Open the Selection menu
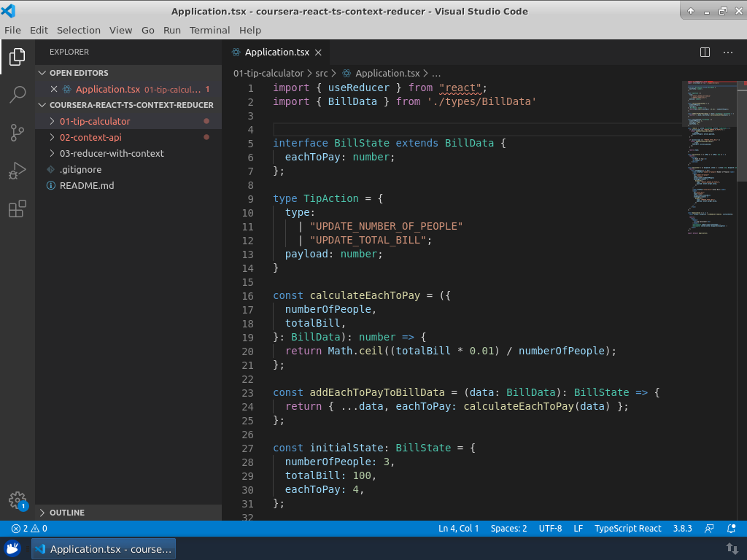747x560 pixels. click(x=78, y=30)
